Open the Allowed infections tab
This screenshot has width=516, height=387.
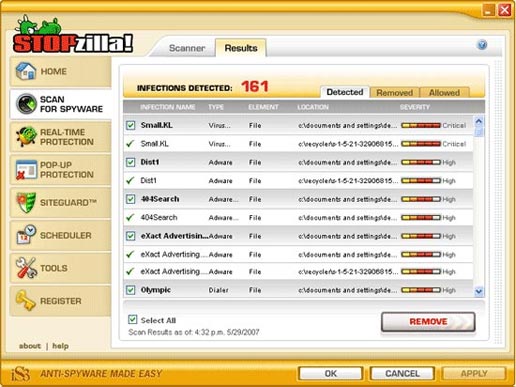[x=445, y=93]
